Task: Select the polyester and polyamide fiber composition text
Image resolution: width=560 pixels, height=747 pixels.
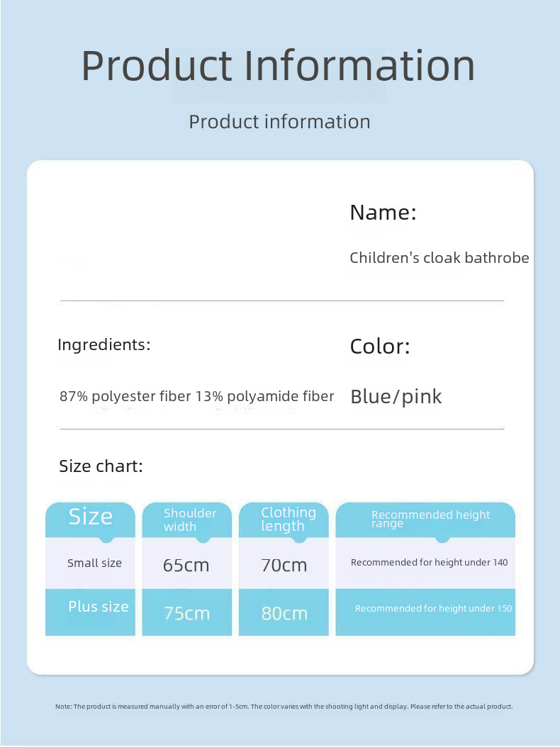Action: coord(196,397)
